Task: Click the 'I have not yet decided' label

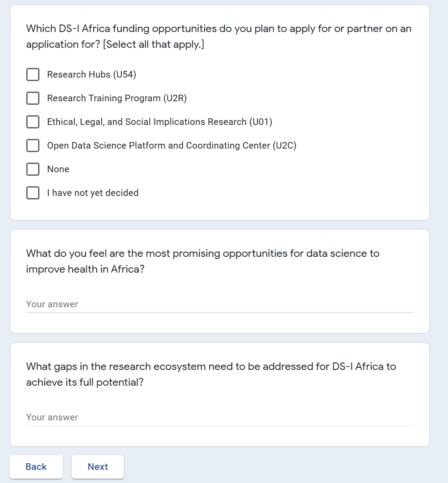Action: pos(93,193)
